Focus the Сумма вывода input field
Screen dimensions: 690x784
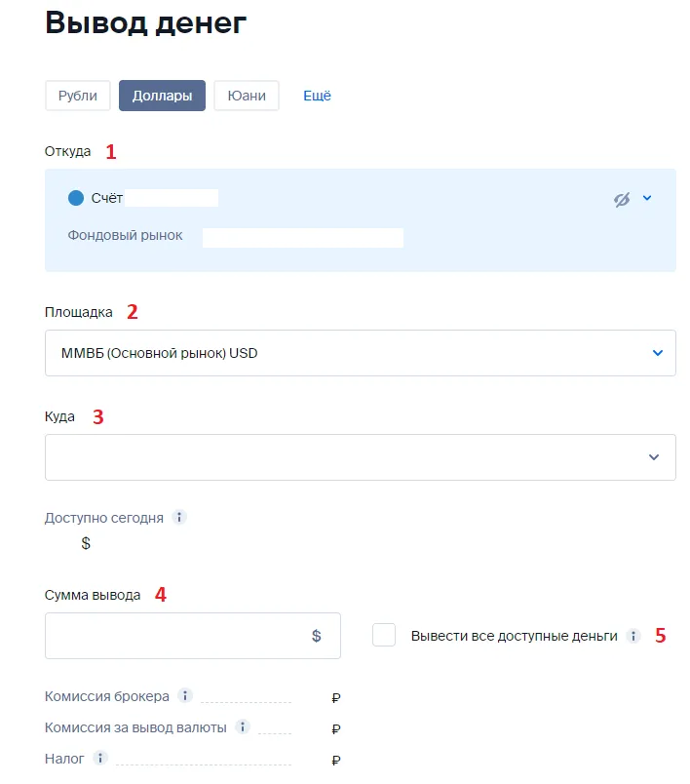click(193, 636)
